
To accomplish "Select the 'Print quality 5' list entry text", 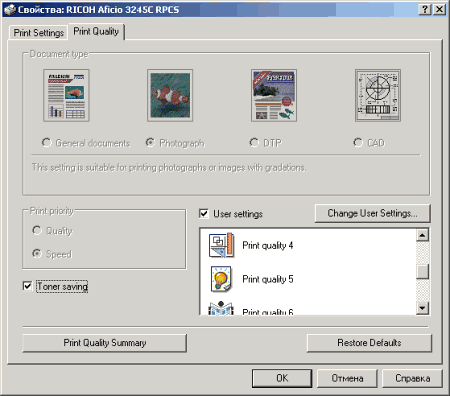I will [x=268, y=279].
